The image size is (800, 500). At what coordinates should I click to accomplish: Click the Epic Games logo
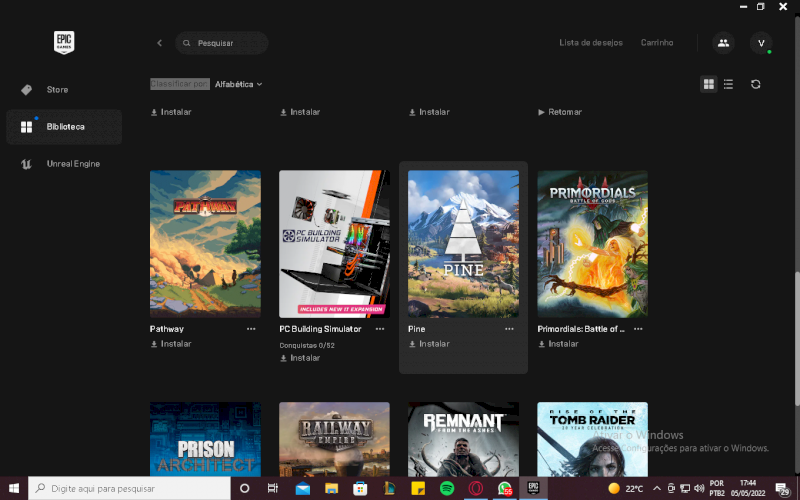coord(64,42)
